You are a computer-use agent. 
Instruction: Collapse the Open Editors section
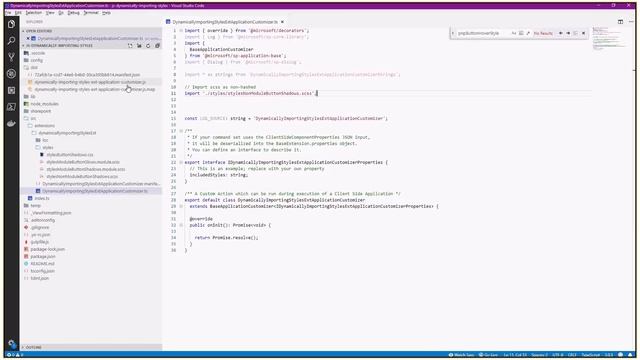point(92,31)
